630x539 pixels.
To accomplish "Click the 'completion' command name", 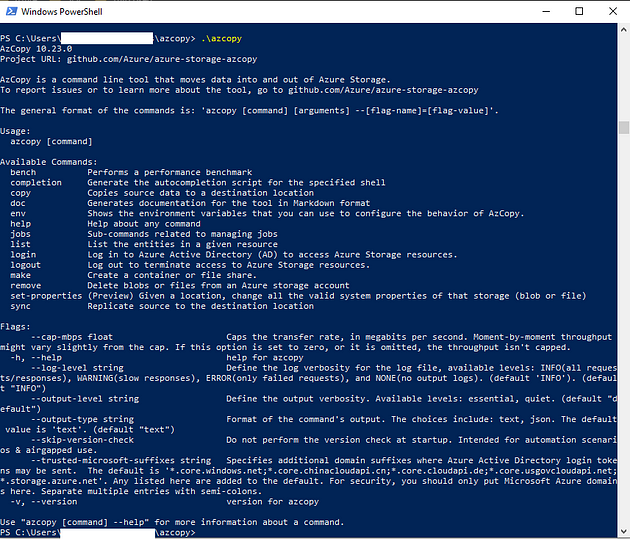I will [x=36, y=183].
